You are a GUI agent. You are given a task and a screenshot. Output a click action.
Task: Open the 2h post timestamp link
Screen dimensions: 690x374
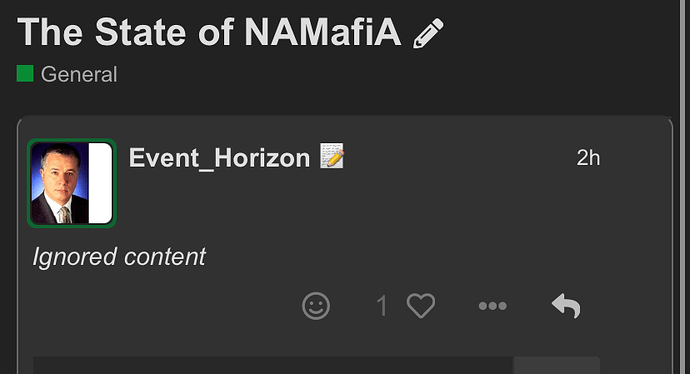click(x=588, y=158)
